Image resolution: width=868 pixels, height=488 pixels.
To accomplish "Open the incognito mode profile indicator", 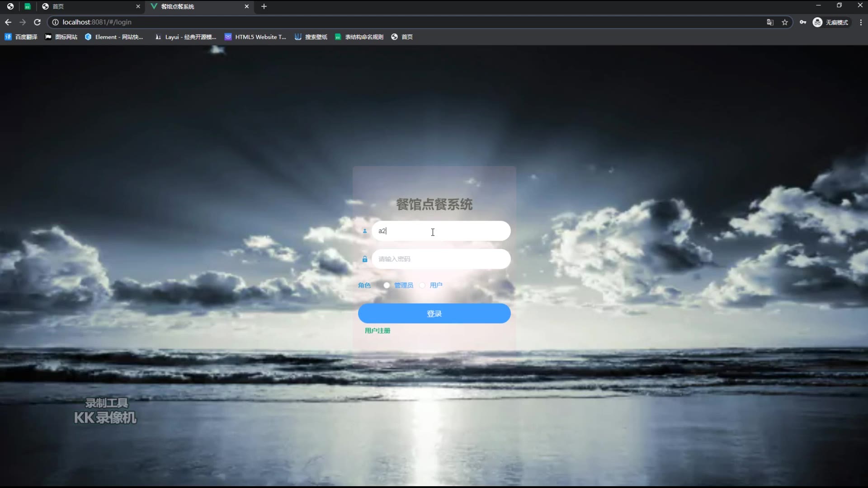I will [x=831, y=22].
